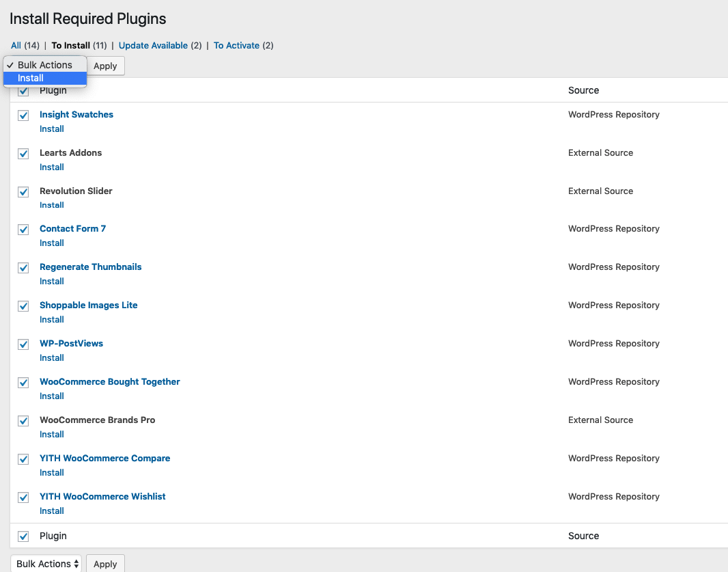Show All 14 plugins
The width and height of the screenshot is (728, 572).
[15, 45]
